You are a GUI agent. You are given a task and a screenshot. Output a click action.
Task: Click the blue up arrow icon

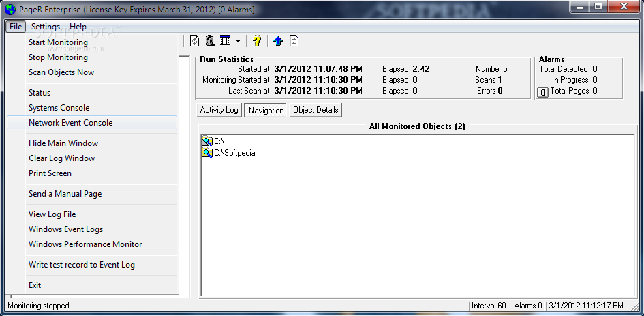click(x=278, y=41)
